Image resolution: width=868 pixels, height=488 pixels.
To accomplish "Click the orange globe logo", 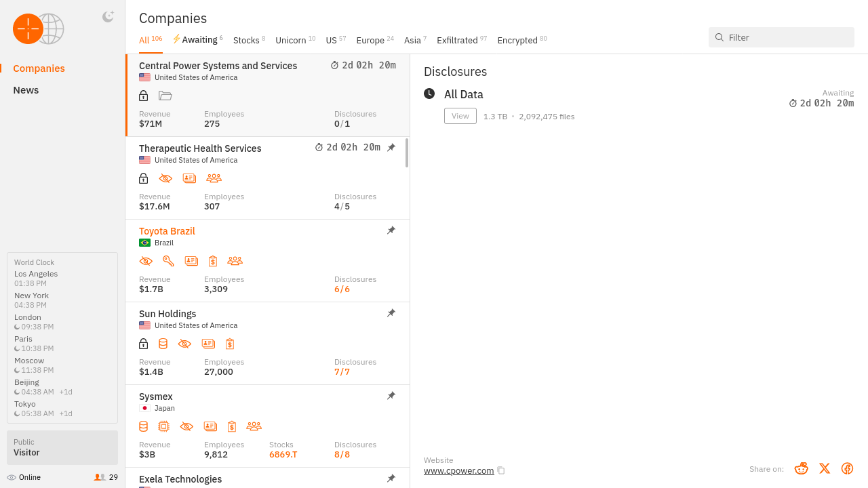I will [x=28, y=29].
